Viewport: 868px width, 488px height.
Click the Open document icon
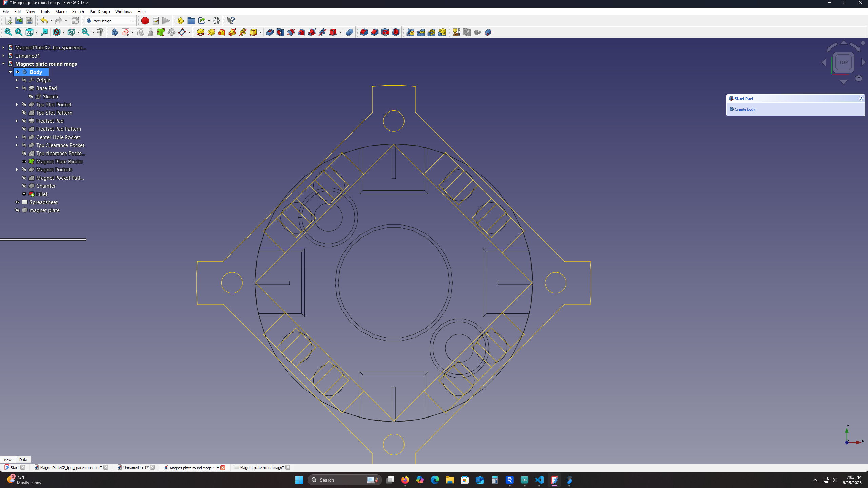[x=19, y=21]
